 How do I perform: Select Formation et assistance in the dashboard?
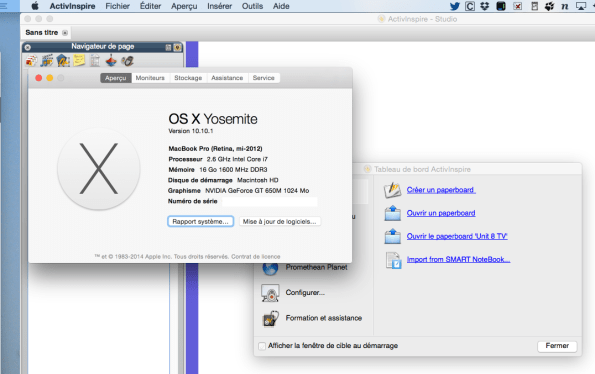tap(324, 318)
